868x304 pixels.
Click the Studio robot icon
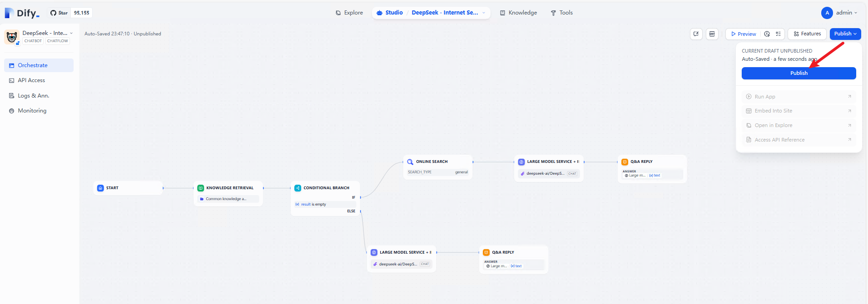pos(380,13)
